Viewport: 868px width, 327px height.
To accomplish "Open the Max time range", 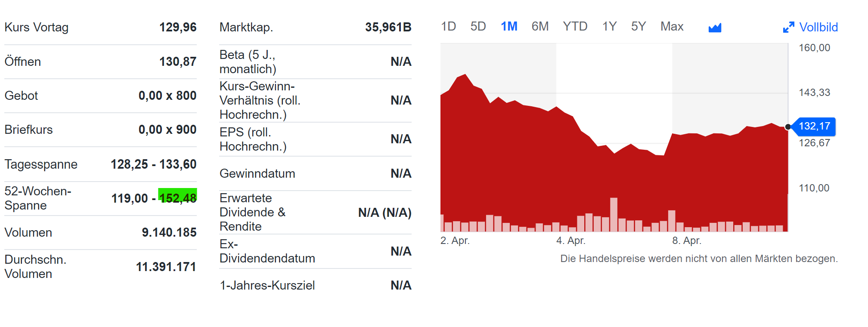I will [672, 26].
